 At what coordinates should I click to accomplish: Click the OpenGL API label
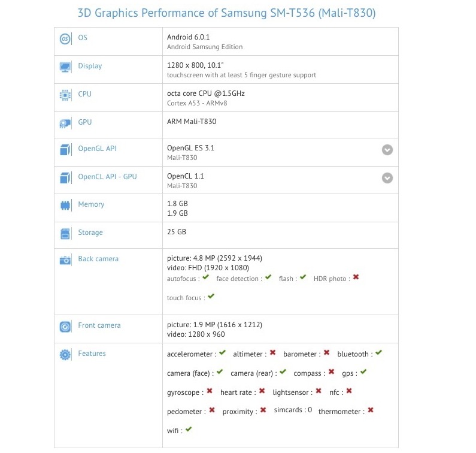click(x=97, y=149)
